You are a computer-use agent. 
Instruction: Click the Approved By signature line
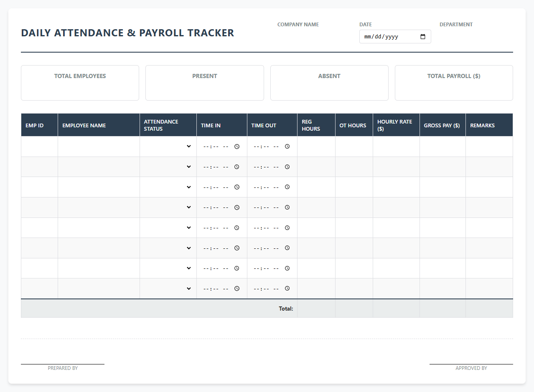coord(471,364)
